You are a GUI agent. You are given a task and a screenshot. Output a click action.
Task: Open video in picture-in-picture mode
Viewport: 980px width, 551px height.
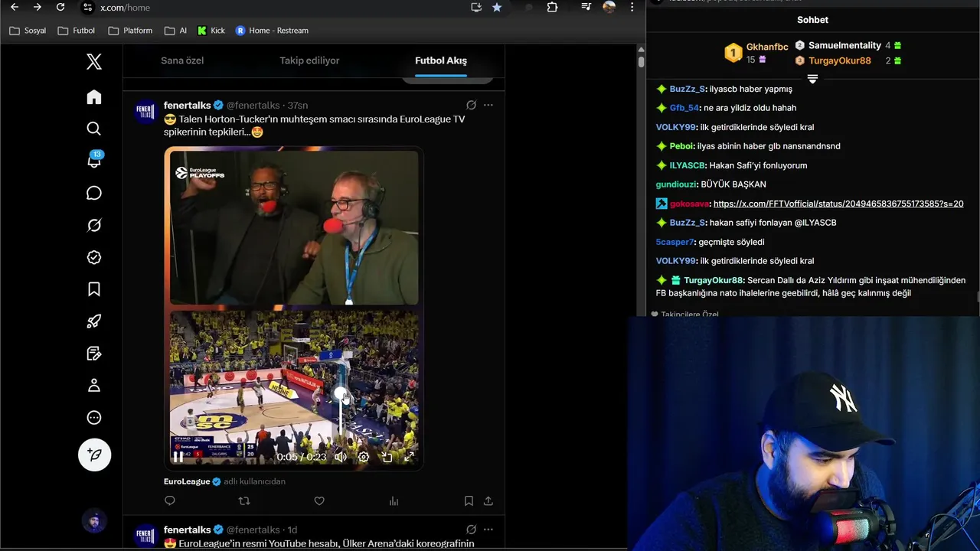[x=387, y=457]
